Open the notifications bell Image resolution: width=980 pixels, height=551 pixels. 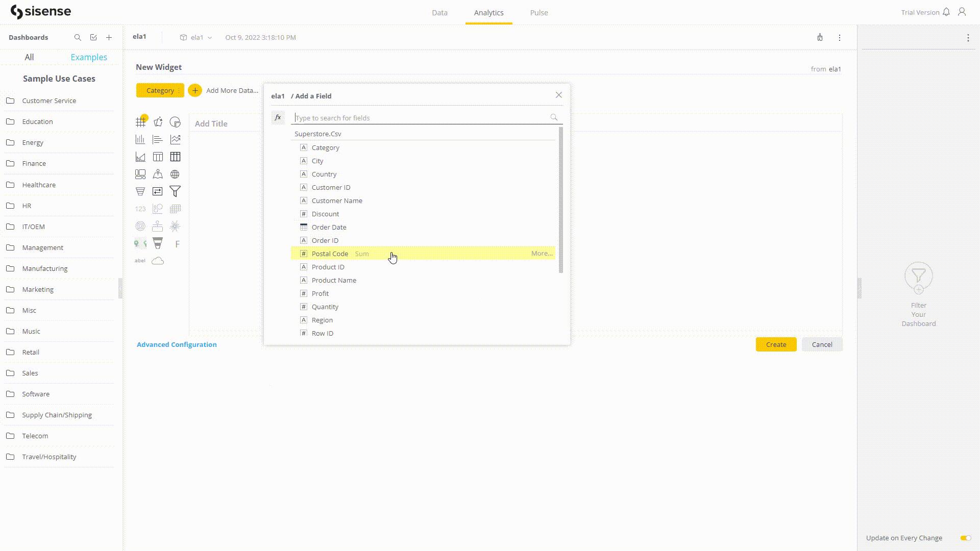947,11
